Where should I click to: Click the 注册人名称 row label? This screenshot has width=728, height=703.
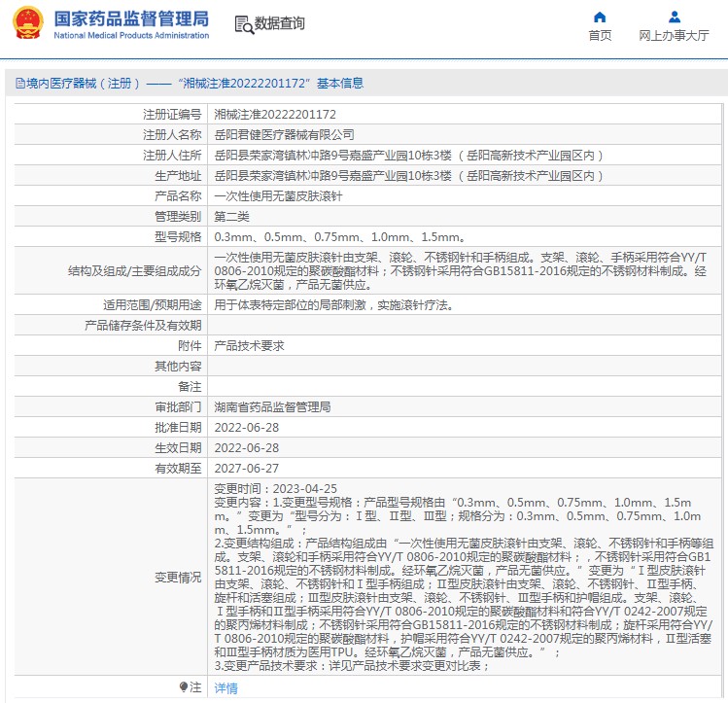[x=172, y=134]
